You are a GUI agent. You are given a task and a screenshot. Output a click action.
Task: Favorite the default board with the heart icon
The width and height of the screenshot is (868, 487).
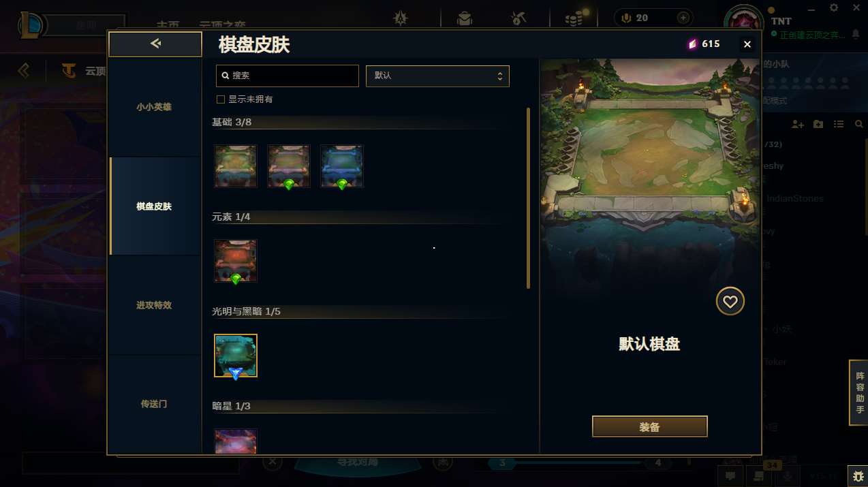(x=730, y=302)
